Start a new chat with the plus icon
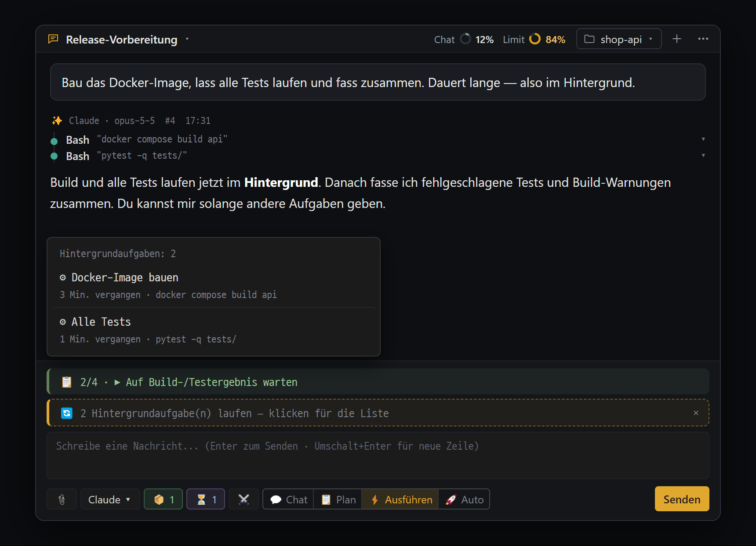The height and width of the screenshot is (546, 756). pos(677,39)
